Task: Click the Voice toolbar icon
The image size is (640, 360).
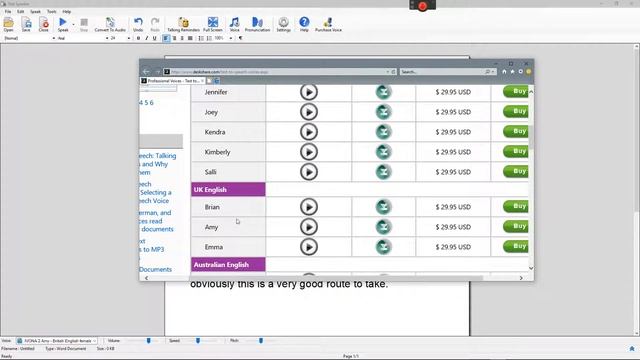Action: click(234, 24)
